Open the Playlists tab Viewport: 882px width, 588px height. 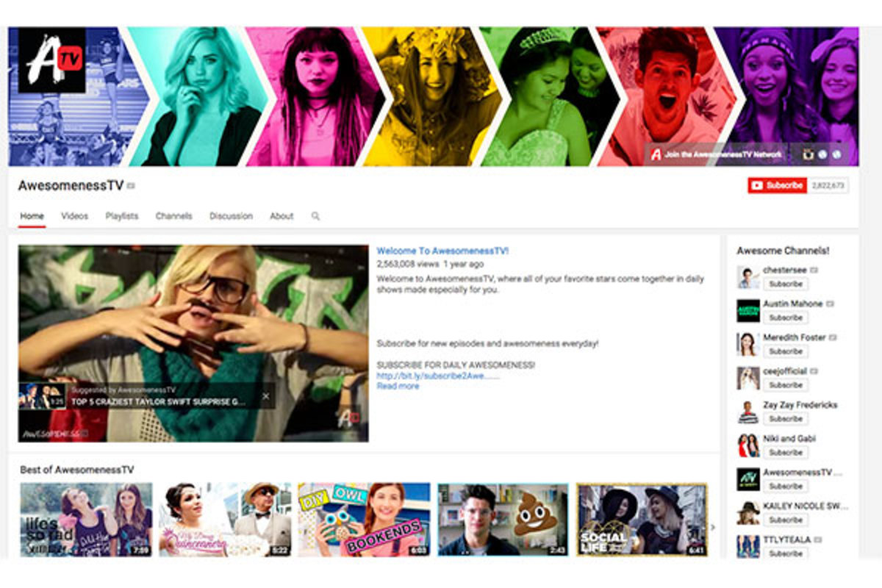point(121,216)
